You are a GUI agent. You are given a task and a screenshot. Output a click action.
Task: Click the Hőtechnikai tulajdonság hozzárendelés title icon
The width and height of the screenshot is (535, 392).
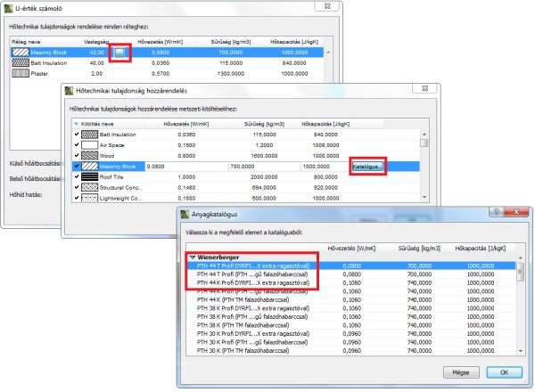(70, 91)
